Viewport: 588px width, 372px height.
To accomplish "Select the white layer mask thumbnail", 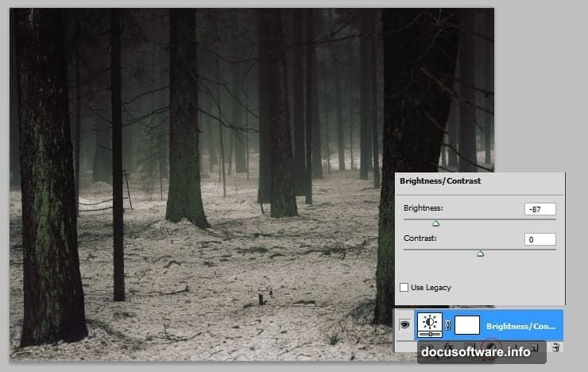I will (467, 325).
